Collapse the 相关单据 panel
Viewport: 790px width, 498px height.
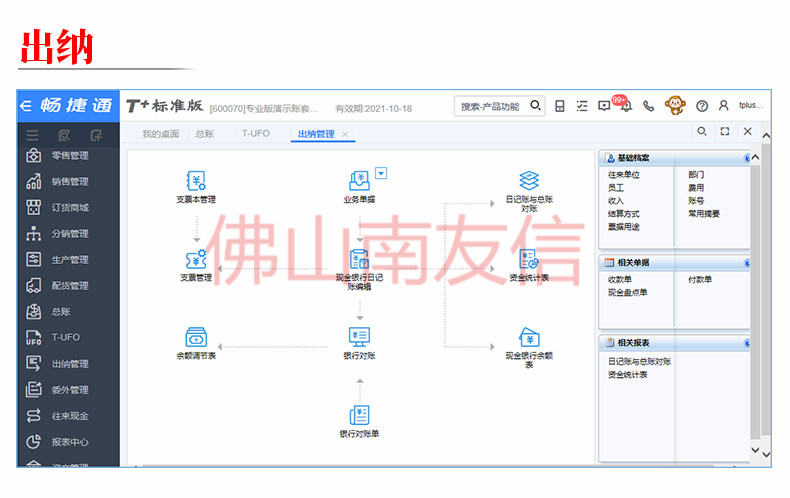coord(747,263)
